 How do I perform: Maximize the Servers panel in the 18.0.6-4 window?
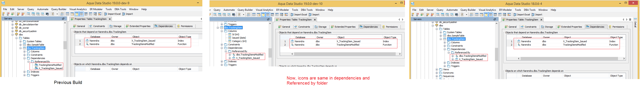pos(495,19)
